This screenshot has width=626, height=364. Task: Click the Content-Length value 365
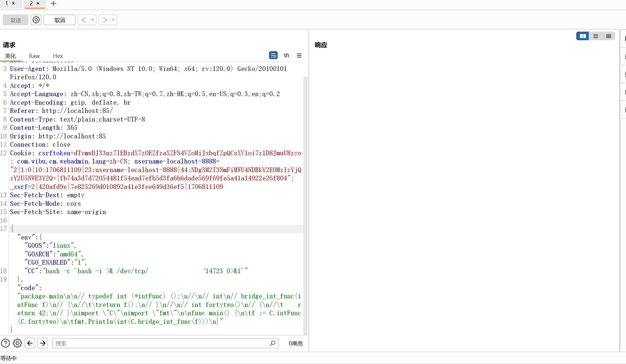point(72,128)
